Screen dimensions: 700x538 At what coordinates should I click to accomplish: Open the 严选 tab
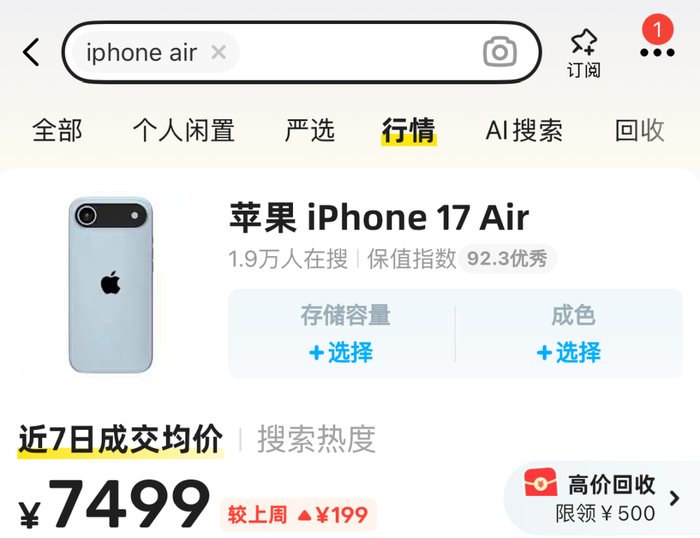[310, 130]
